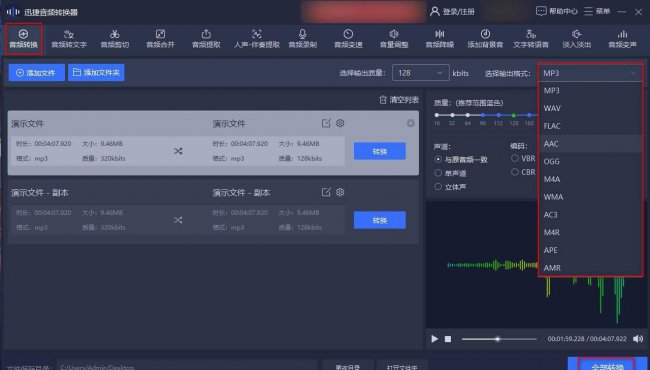The image size is (650, 370).
Task: Open the 音频变声 voice changer tool
Action: coord(622,39)
